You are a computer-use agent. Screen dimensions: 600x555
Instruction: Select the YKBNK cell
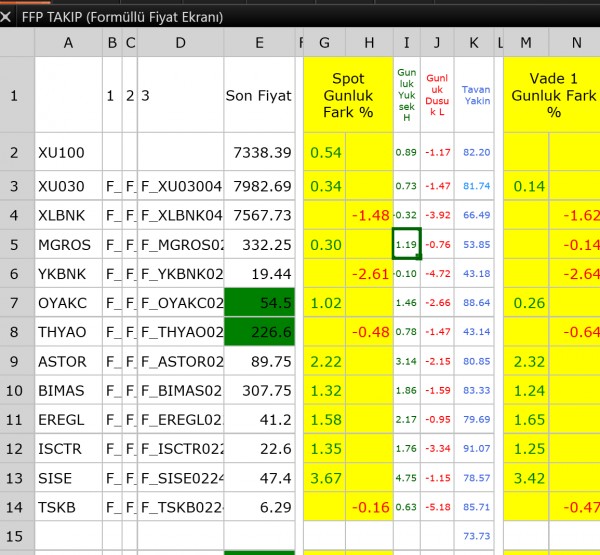click(68, 274)
